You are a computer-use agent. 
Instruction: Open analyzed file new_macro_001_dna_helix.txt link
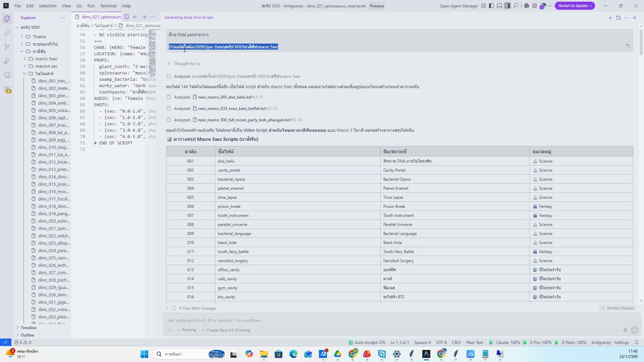point(224,97)
